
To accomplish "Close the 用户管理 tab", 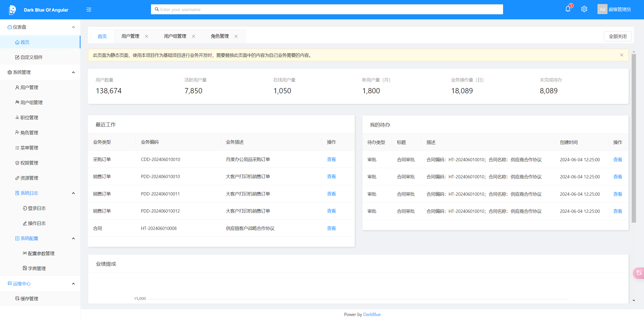I will click(x=146, y=36).
